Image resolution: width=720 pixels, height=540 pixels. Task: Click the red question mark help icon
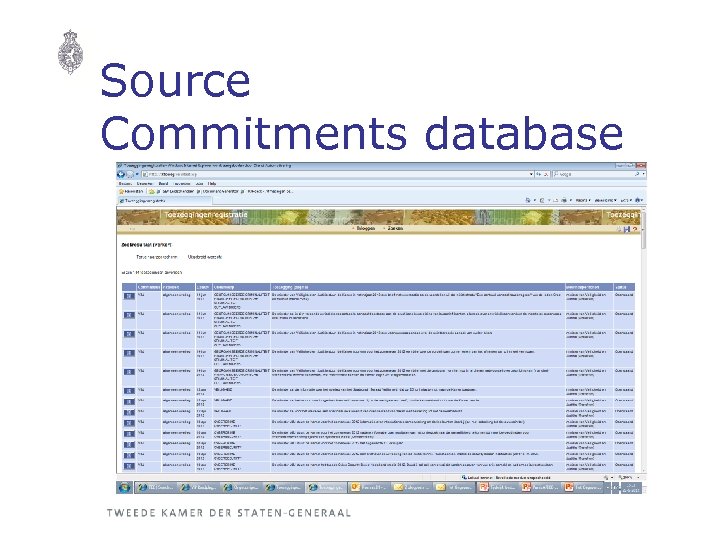[635, 229]
